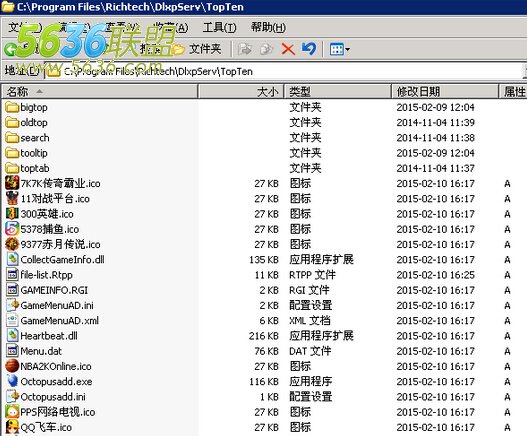Select the Octopusadd.exe application icon
The image size is (527, 436).
12,382
